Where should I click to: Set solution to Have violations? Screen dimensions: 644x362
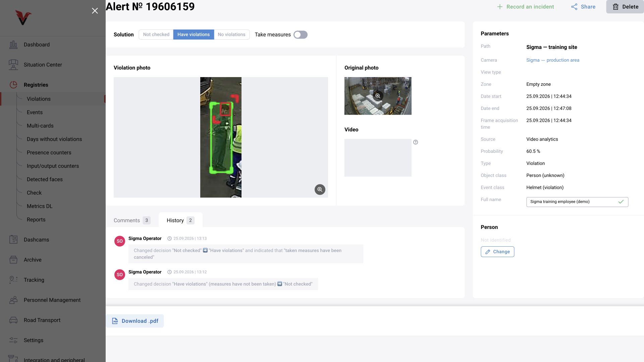(x=194, y=35)
